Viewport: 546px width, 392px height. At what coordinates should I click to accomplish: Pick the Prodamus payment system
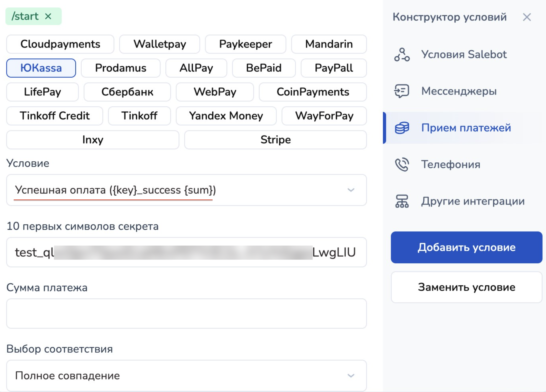point(121,68)
